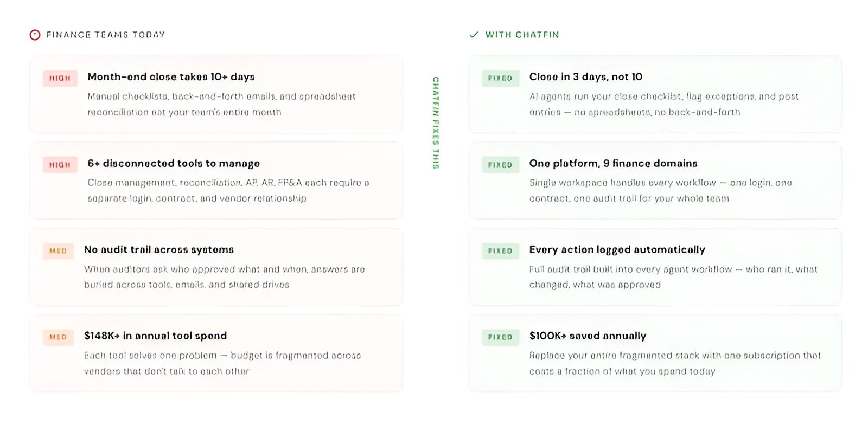Click the green checkmark beside With ChatFin

point(474,35)
